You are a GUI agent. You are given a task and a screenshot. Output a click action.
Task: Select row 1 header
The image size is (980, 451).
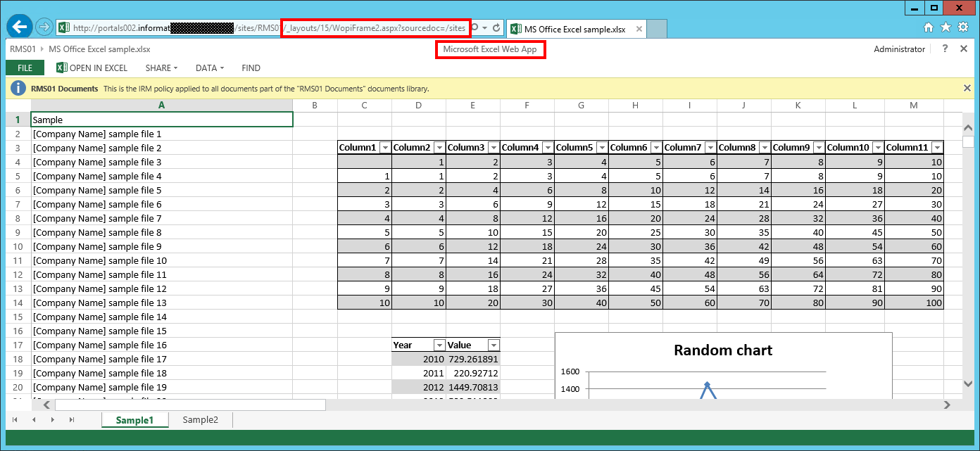[18, 120]
